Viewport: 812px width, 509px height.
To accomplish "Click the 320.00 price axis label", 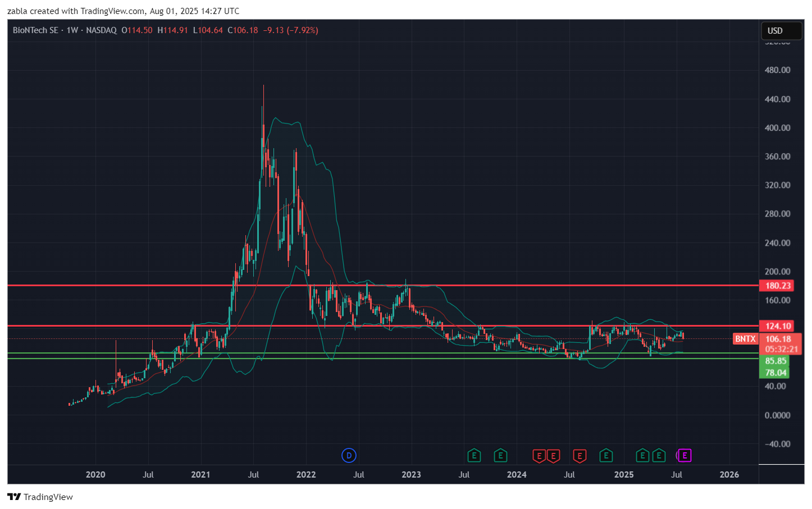I will 778,185.
